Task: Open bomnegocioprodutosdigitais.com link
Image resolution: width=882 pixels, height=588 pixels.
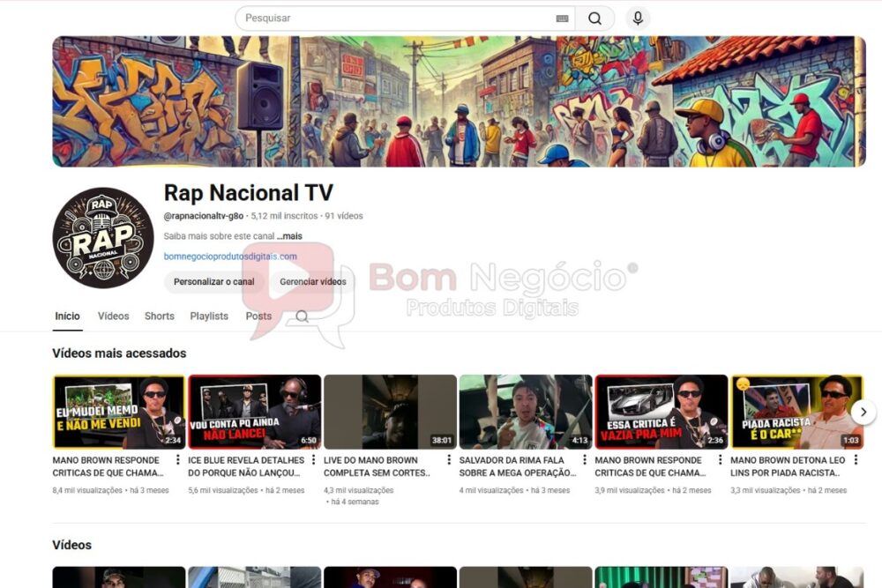Action: (230, 256)
